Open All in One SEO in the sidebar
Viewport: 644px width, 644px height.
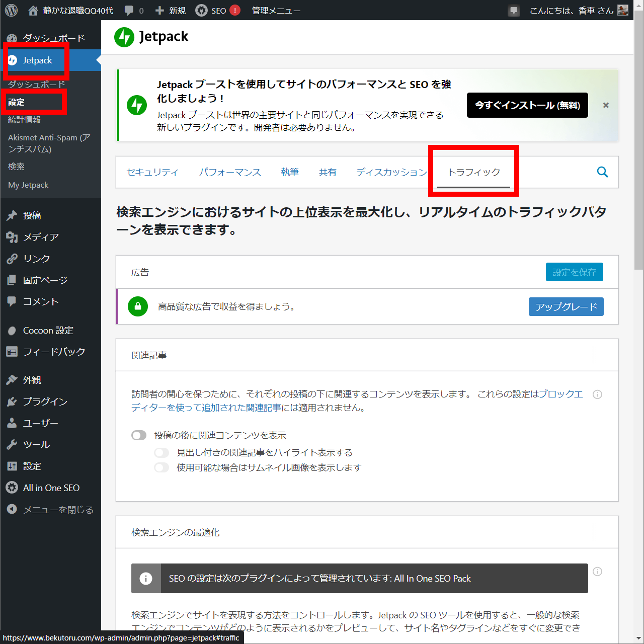coord(50,488)
